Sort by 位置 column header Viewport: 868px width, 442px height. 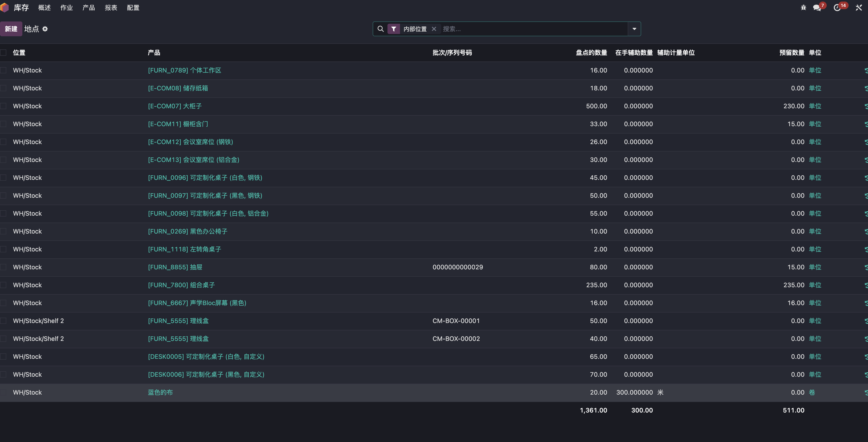[19, 53]
